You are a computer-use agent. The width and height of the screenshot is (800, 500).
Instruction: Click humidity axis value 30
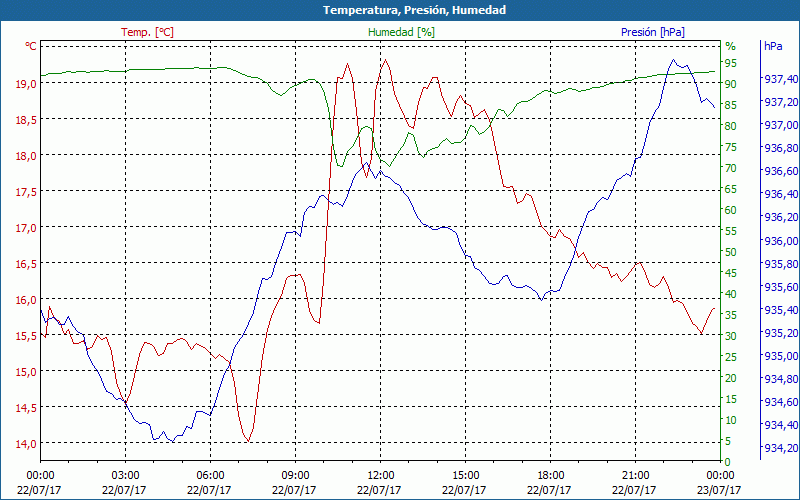click(731, 336)
